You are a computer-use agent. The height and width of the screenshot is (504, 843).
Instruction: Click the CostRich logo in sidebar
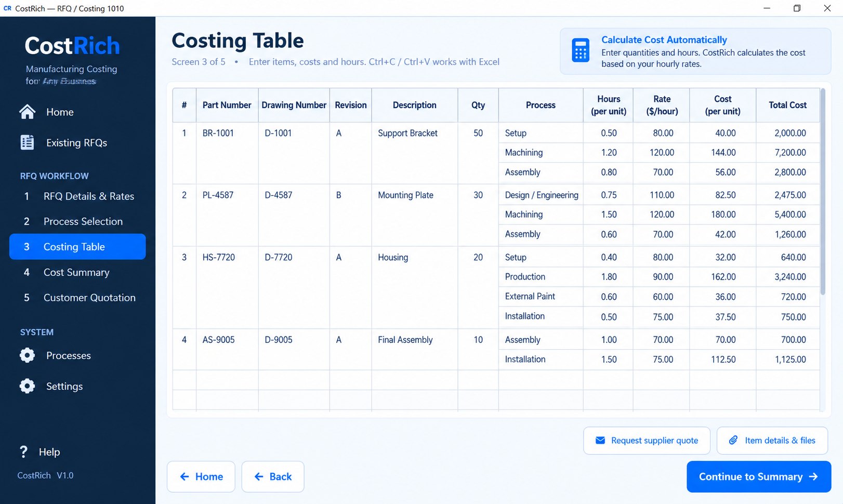(72, 46)
